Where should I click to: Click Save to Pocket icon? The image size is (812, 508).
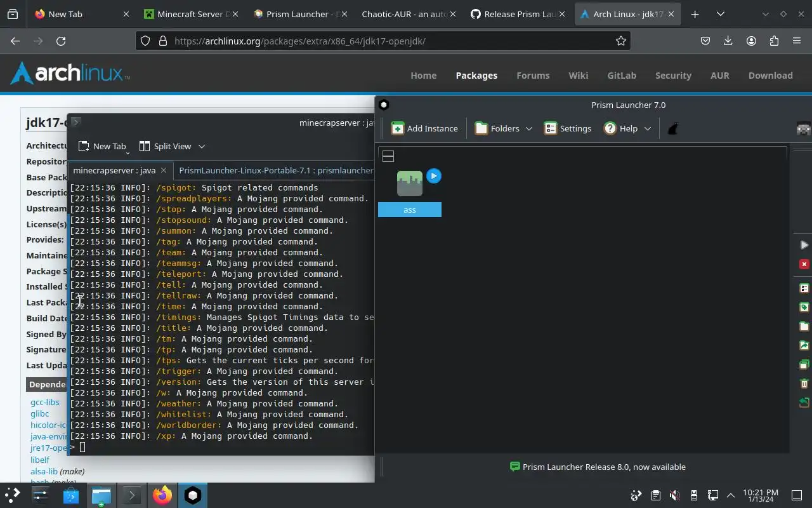[705, 41]
